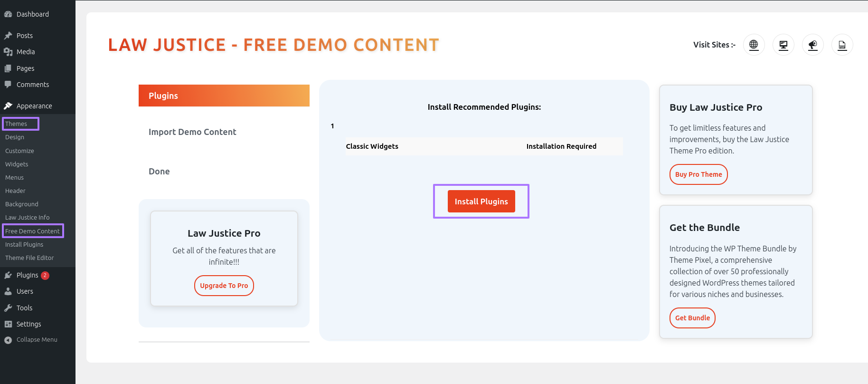Click the Plugins plug icon in sidebar
868x384 pixels.
[8, 275]
